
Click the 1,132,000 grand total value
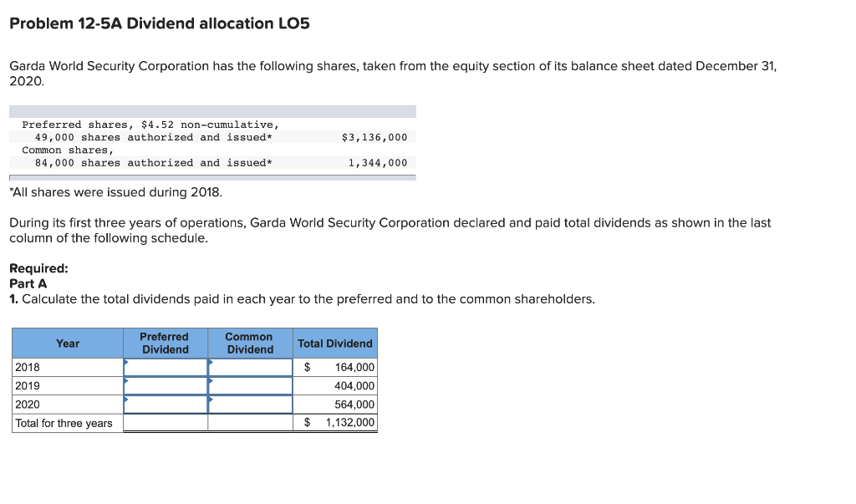350,423
